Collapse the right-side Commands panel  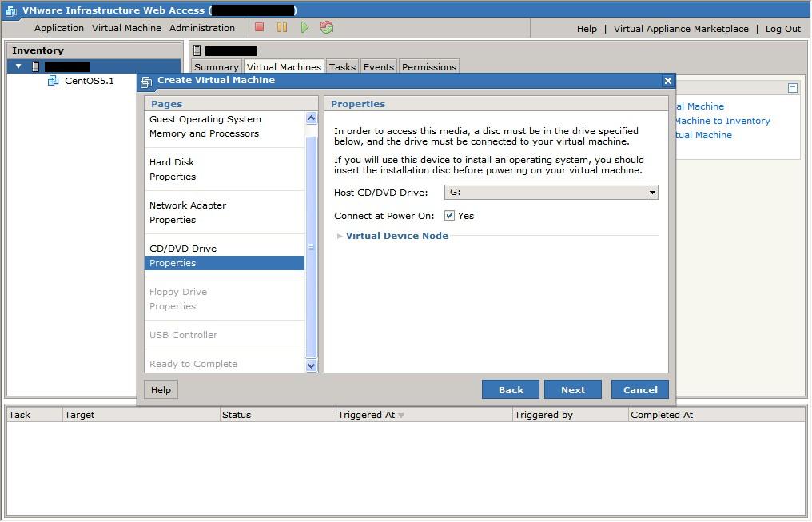coord(792,88)
